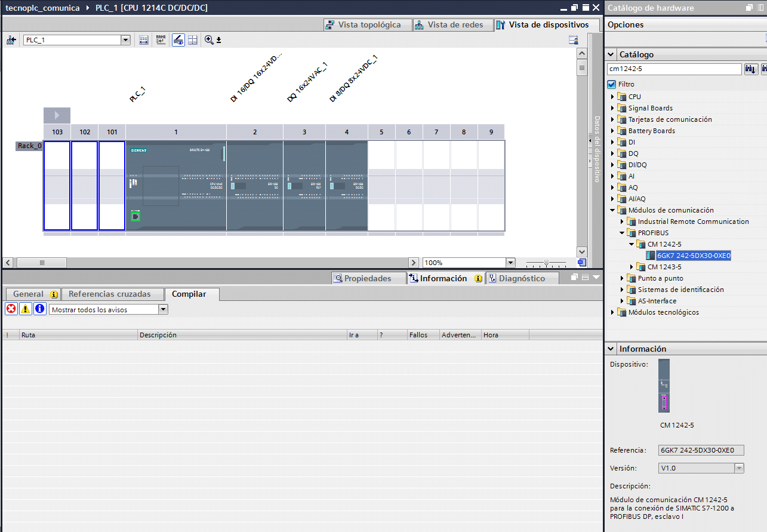Expand the CPU catalog folder
The width and height of the screenshot is (767, 532).
point(612,97)
